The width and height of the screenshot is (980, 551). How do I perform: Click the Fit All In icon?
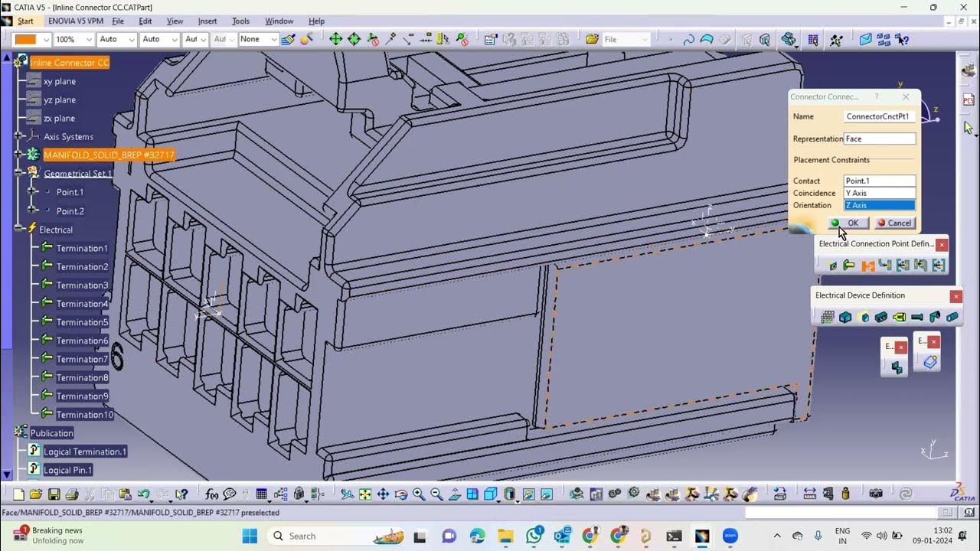pyautogui.click(x=365, y=494)
